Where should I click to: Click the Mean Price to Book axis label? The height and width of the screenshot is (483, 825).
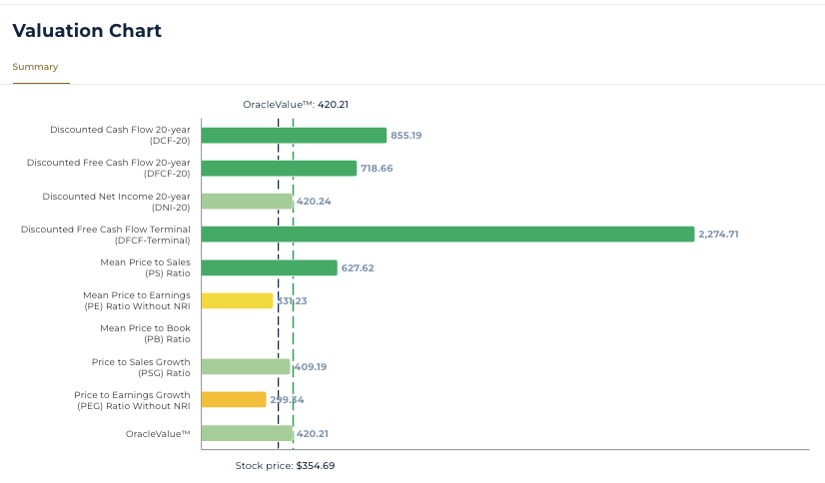pyautogui.click(x=144, y=333)
